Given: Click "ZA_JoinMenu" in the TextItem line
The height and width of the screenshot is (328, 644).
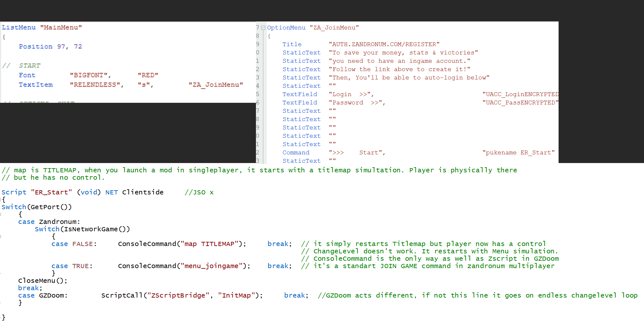Looking at the screenshot, I should coord(216,85).
